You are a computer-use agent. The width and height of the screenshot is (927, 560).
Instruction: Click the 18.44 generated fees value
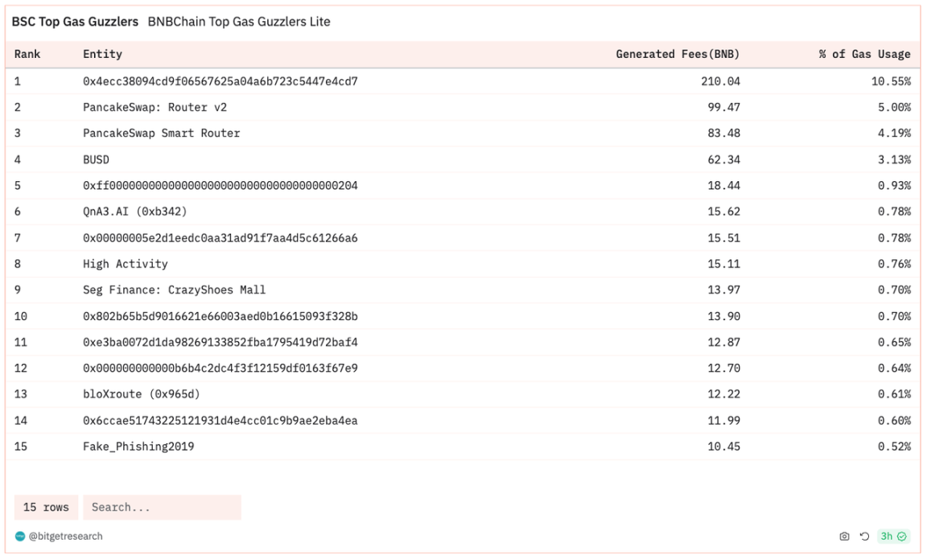point(723,186)
